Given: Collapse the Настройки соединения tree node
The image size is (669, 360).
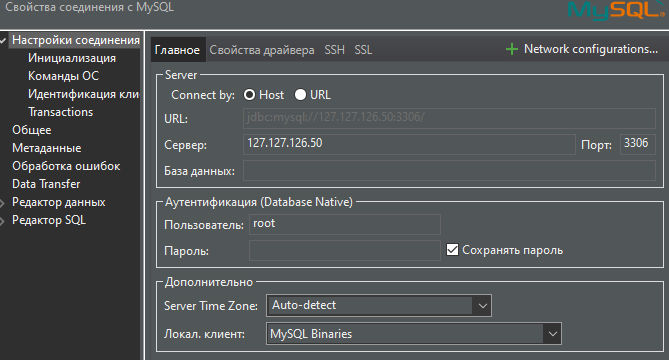Looking at the screenshot, I should (x=3, y=41).
